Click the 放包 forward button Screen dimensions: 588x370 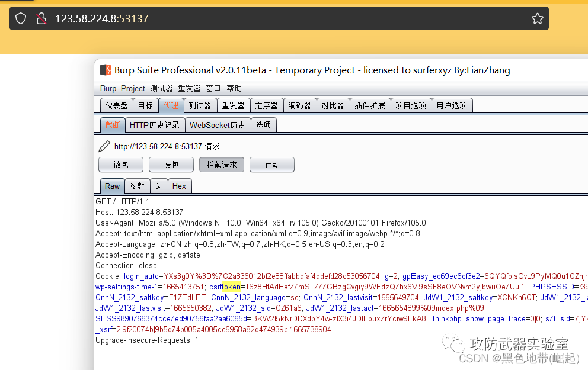point(121,165)
